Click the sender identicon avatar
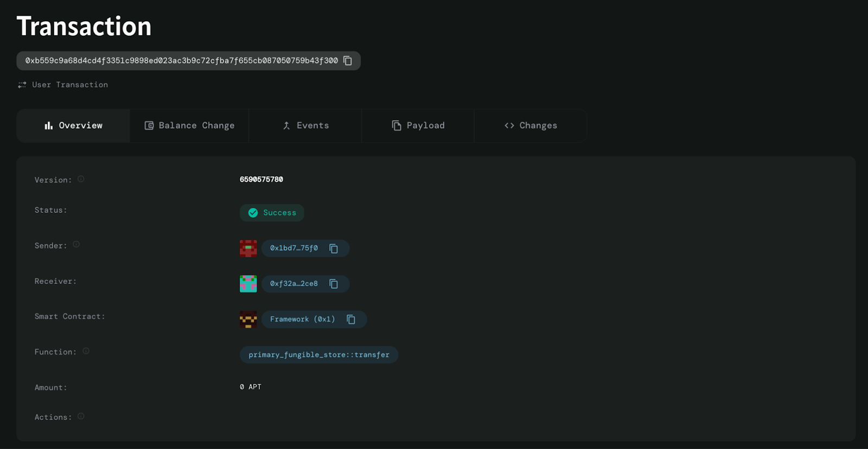Viewport: 868px width, 449px height. (248, 249)
